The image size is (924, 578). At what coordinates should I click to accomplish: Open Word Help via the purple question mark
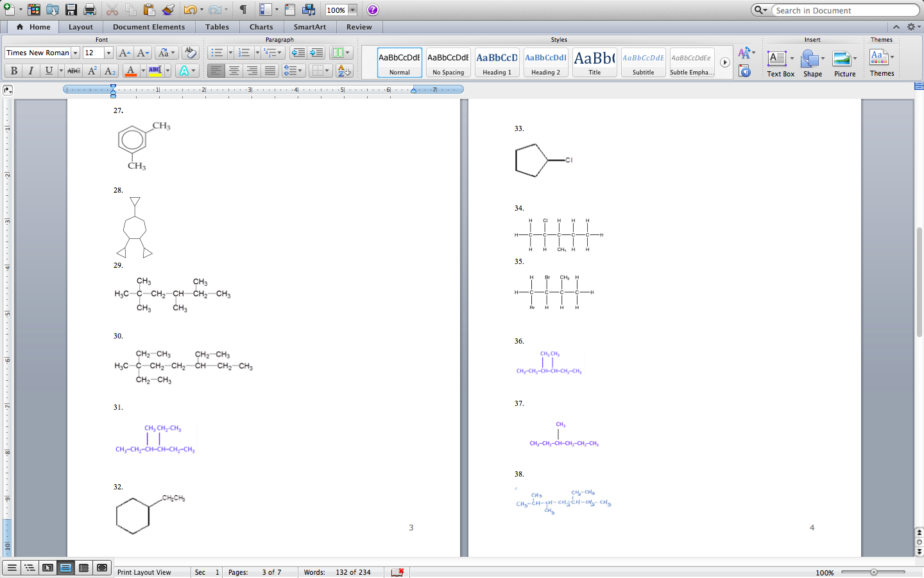coord(373,10)
